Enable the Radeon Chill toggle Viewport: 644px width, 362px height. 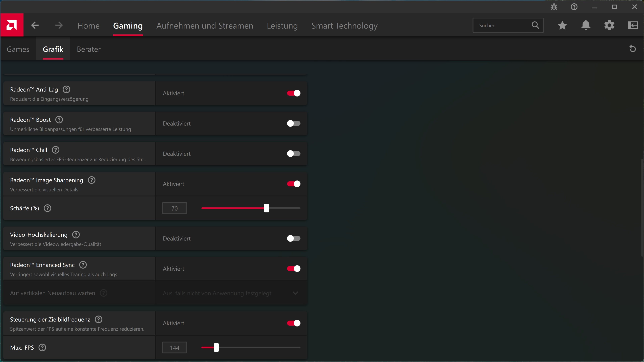[294, 154]
